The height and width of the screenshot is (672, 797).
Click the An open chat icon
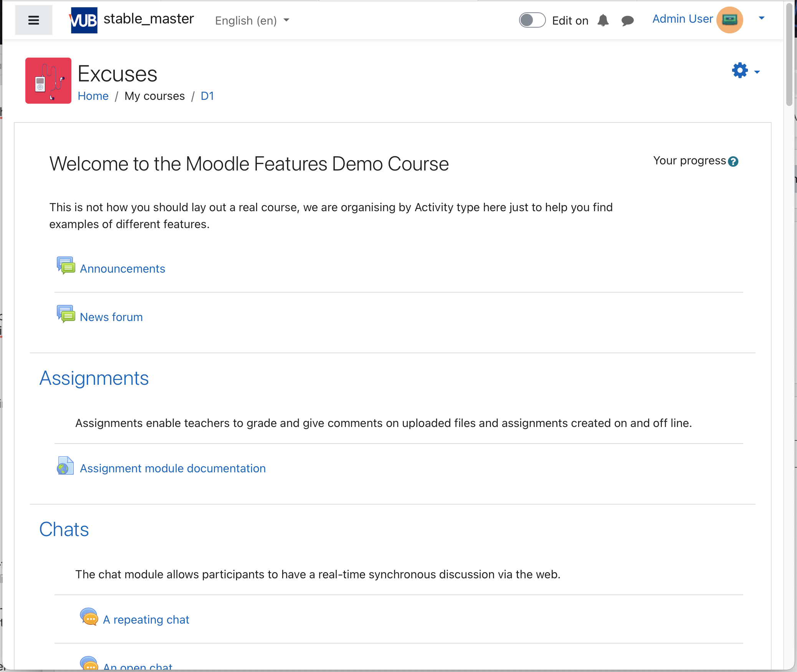[89, 664]
